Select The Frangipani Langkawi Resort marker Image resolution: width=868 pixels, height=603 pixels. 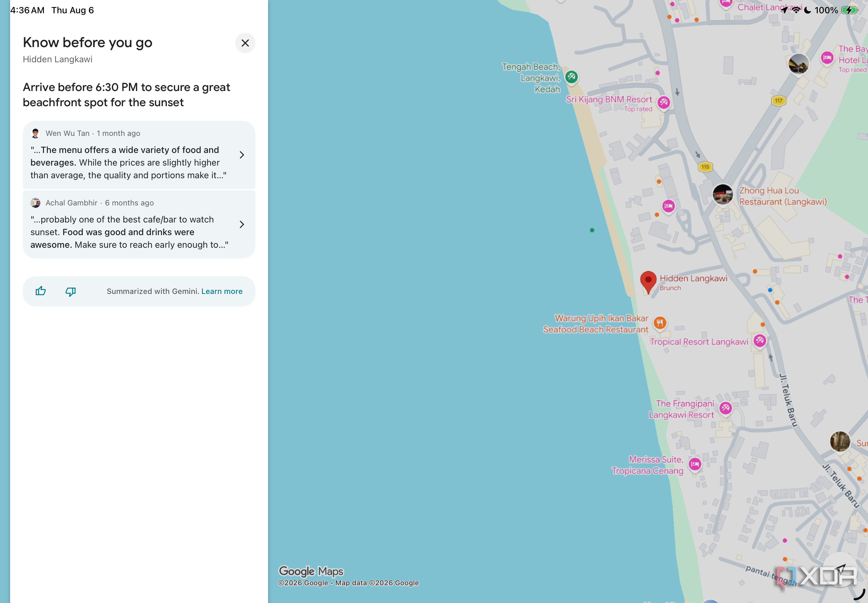pos(725,408)
